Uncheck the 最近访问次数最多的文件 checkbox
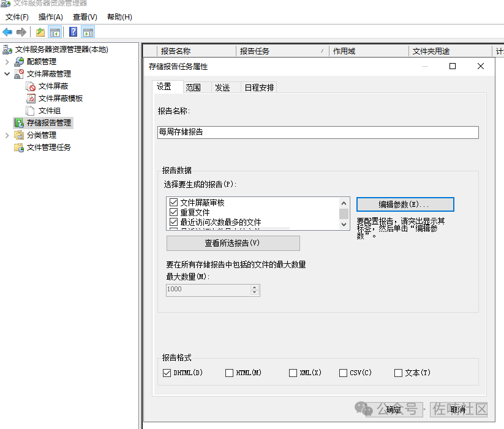The height and width of the screenshot is (429, 504). pos(173,222)
